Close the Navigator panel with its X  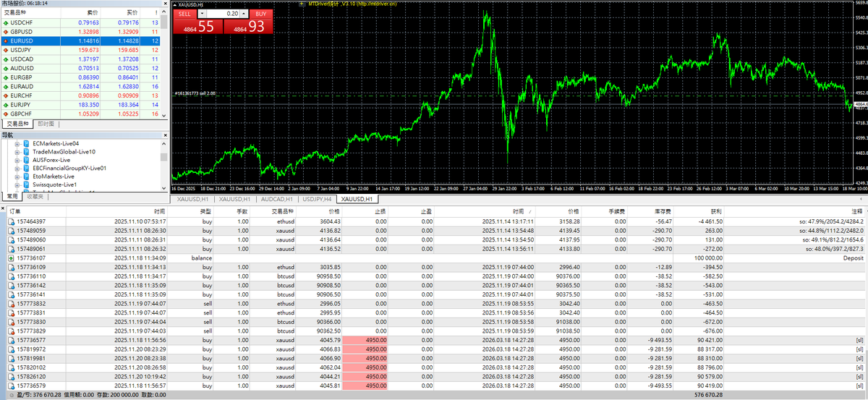point(166,135)
